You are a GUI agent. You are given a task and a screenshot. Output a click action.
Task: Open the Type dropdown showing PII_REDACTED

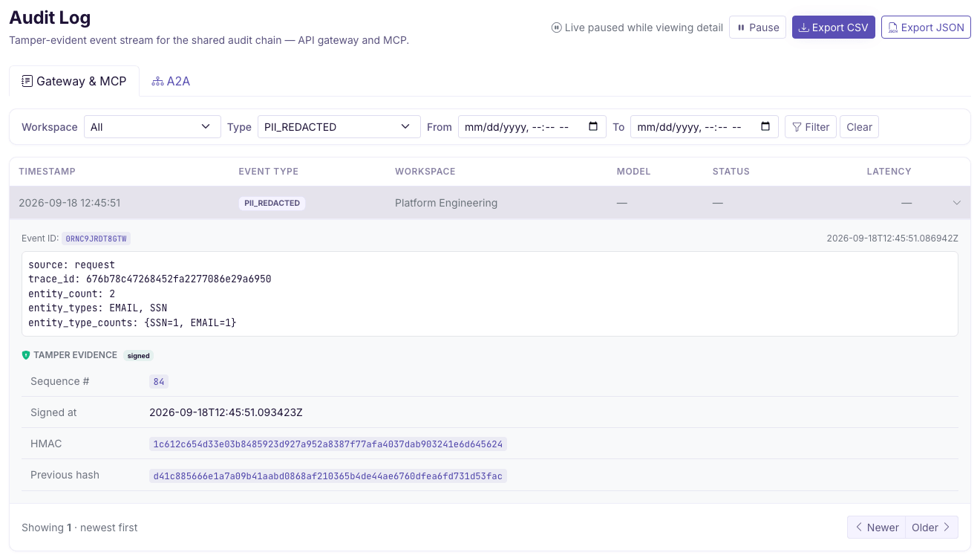pos(339,127)
